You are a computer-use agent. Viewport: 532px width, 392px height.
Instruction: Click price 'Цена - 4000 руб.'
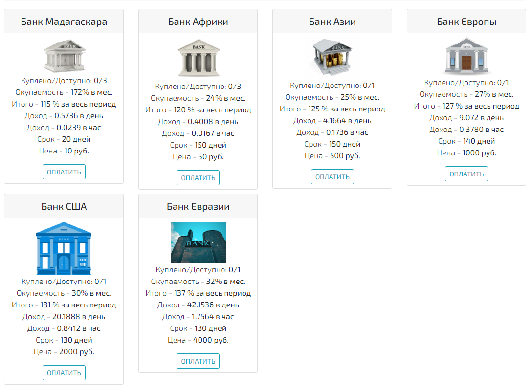coord(198,340)
